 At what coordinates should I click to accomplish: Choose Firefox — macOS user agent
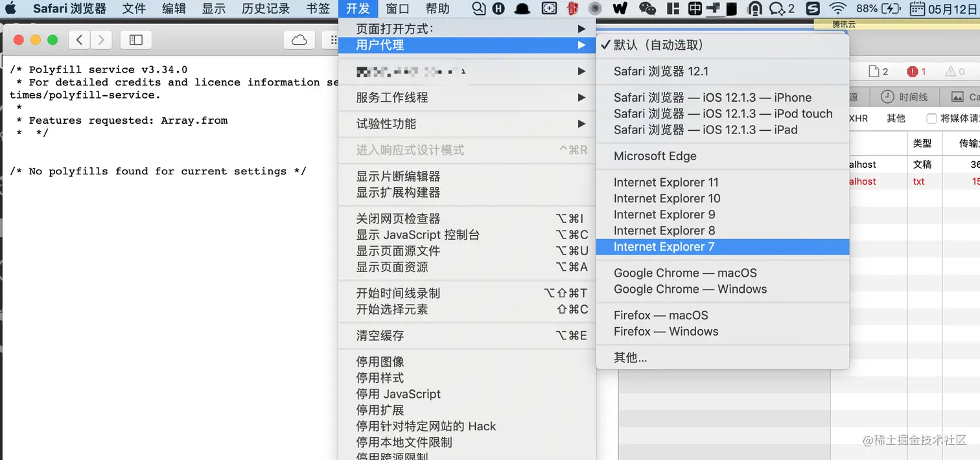722,316
